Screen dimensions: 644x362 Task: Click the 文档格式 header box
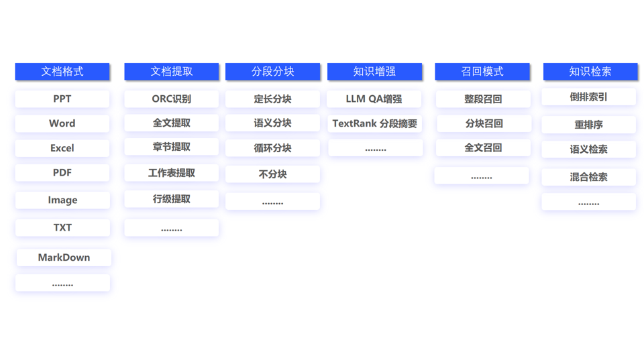click(62, 72)
